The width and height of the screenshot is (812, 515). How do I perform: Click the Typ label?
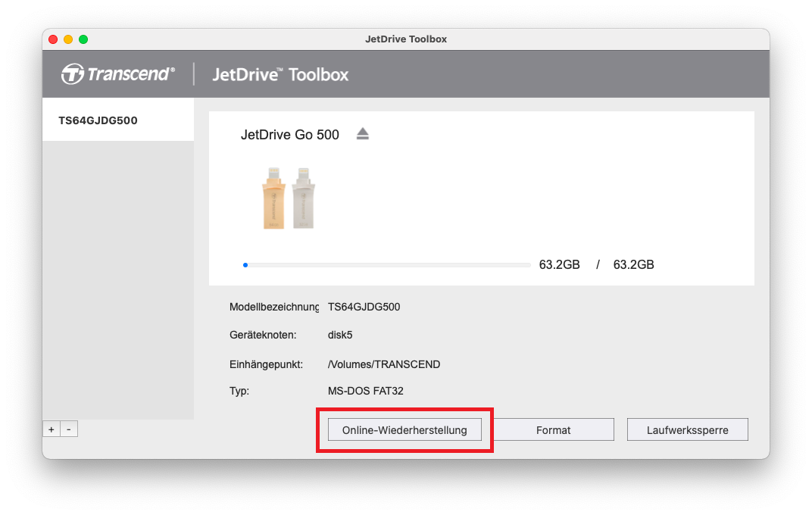(x=239, y=391)
